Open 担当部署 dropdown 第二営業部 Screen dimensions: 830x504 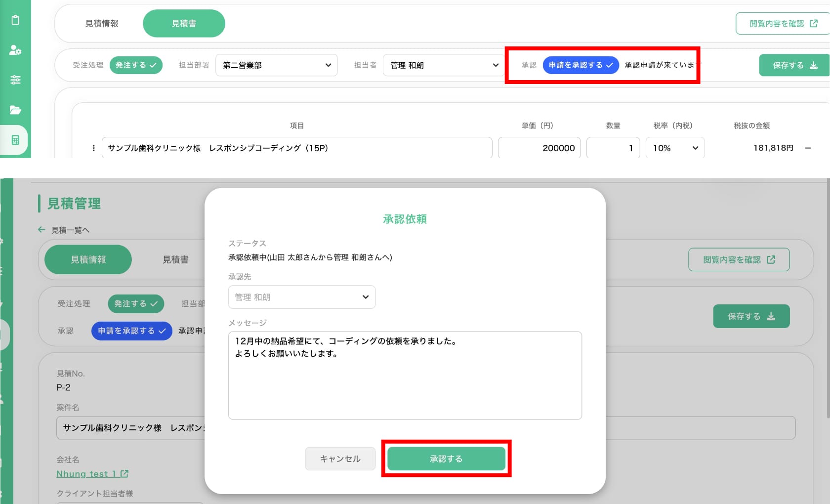[277, 65]
